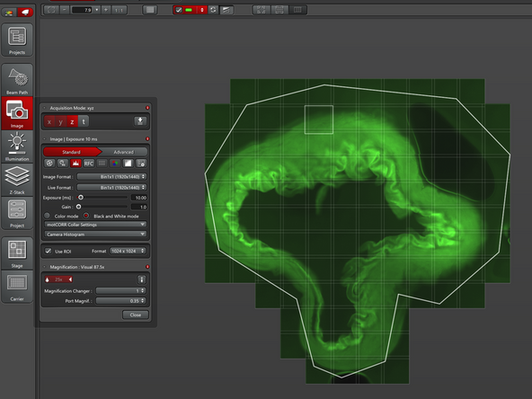Click the download-arrow button in Acquisition Mode
This screenshot has height=399, width=532.
[x=140, y=121]
